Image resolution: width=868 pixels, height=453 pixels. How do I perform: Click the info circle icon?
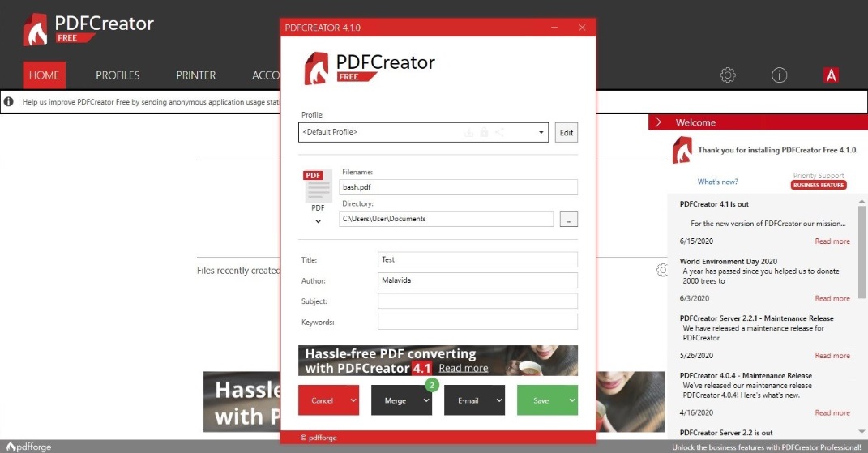coord(779,75)
